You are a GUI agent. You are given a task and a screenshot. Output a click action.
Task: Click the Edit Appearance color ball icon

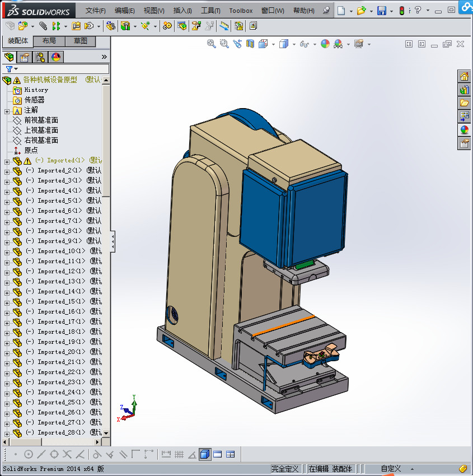pos(325,44)
